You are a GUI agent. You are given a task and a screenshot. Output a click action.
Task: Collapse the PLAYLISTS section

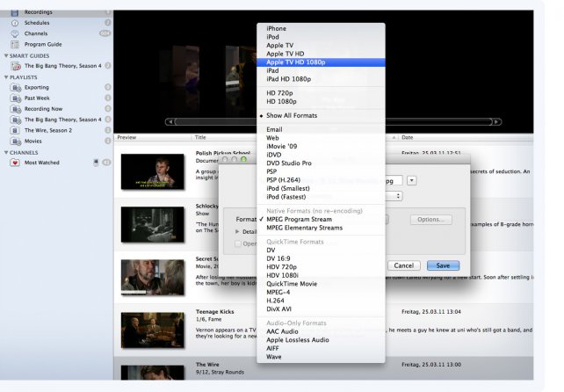click(x=6, y=77)
